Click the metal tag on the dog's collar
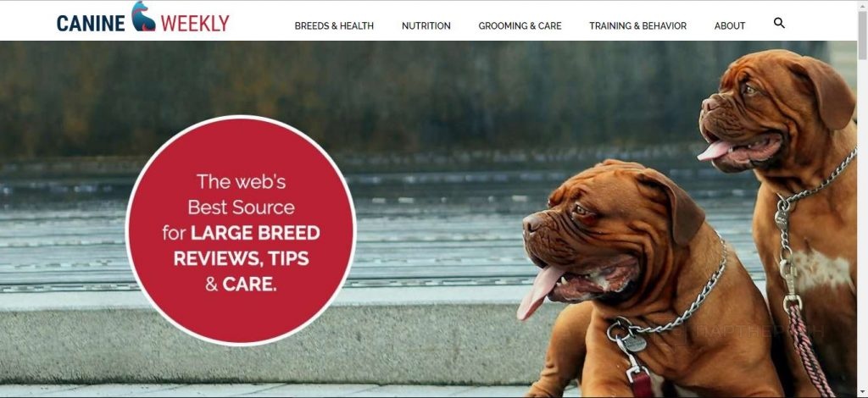The height and width of the screenshot is (398, 868). (x=634, y=343)
